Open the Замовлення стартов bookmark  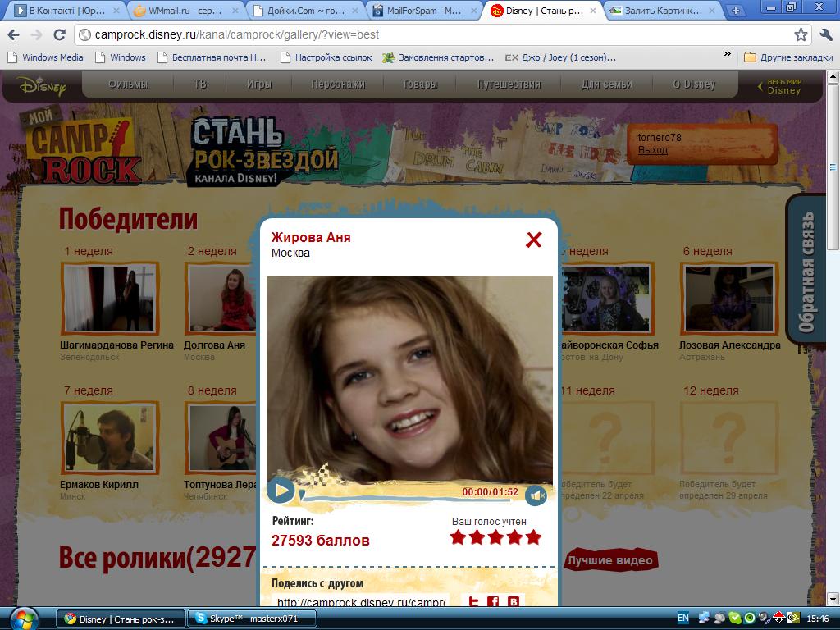click(x=438, y=57)
